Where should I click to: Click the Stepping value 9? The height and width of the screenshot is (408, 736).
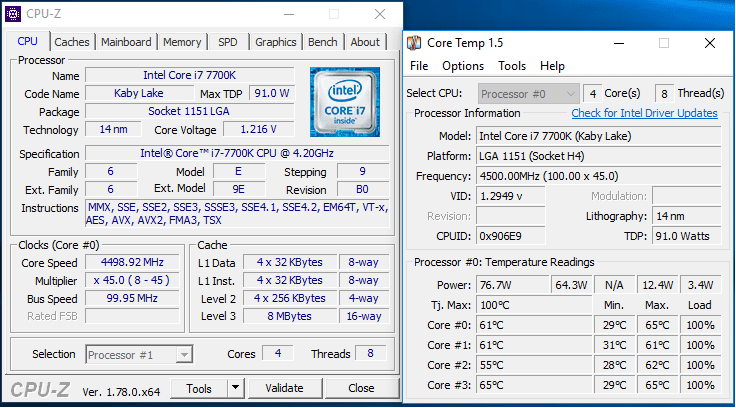tap(363, 171)
